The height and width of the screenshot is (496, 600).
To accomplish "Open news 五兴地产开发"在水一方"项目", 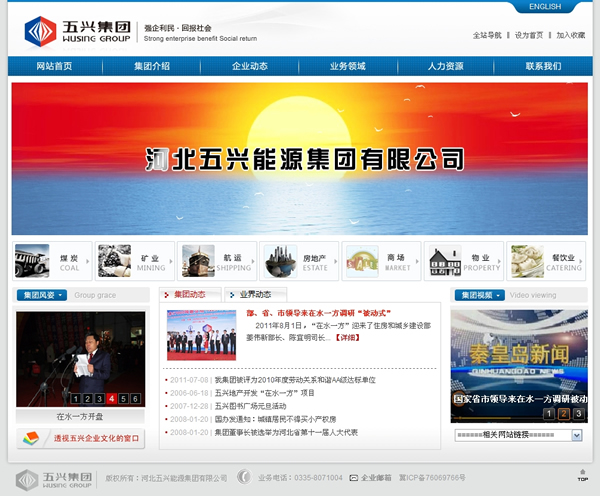I will tap(264, 393).
